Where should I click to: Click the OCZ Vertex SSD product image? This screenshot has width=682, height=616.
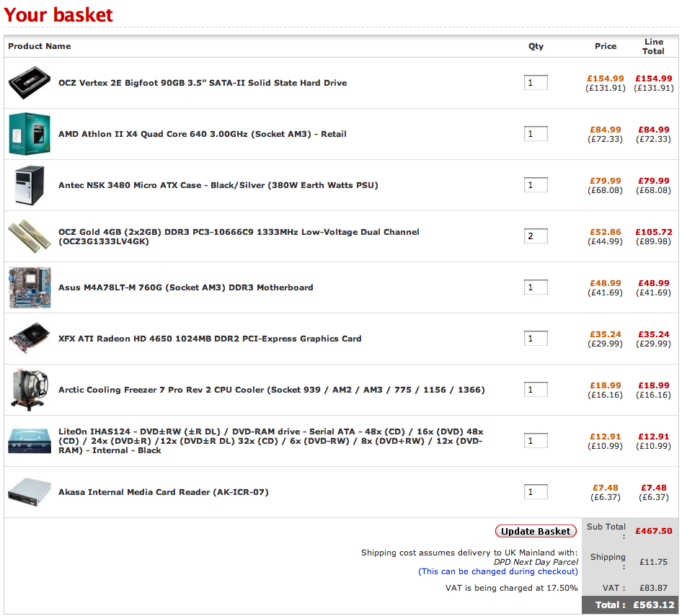point(30,84)
